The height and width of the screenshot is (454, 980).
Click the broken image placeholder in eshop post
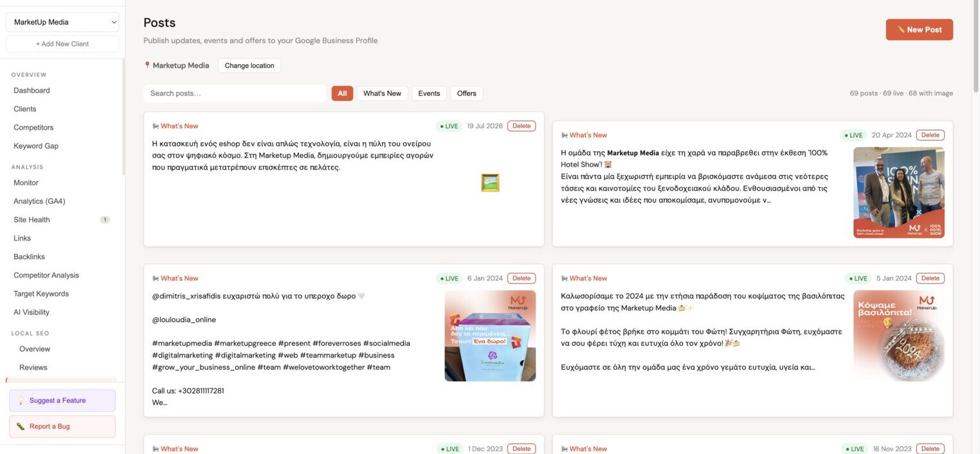(x=490, y=183)
